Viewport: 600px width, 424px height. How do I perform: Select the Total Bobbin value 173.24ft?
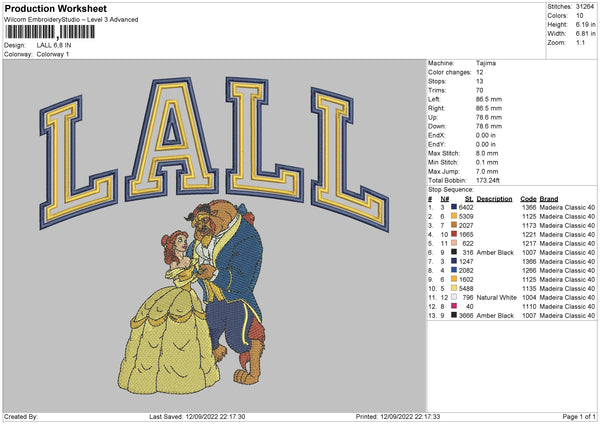point(488,180)
